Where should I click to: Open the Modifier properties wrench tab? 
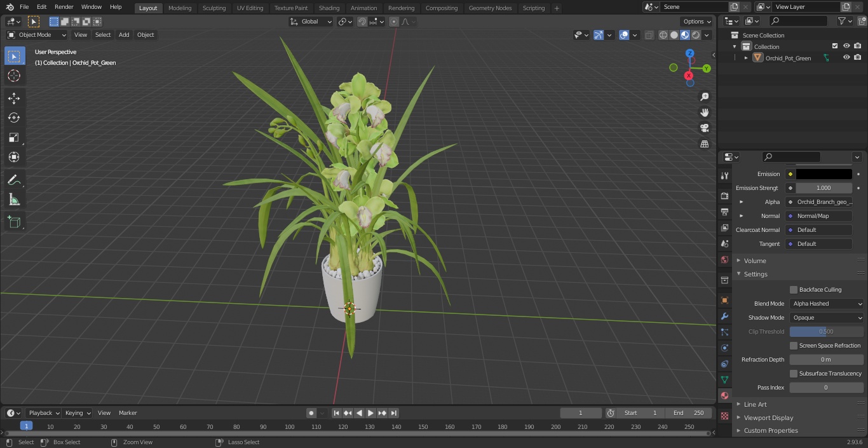click(x=724, y=316)
